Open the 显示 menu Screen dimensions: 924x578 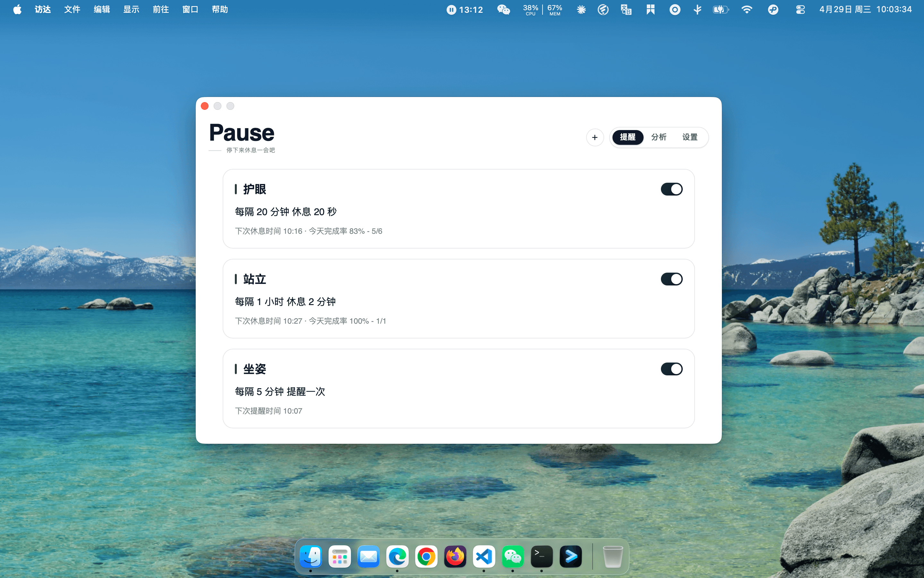(x=131, y=10)
